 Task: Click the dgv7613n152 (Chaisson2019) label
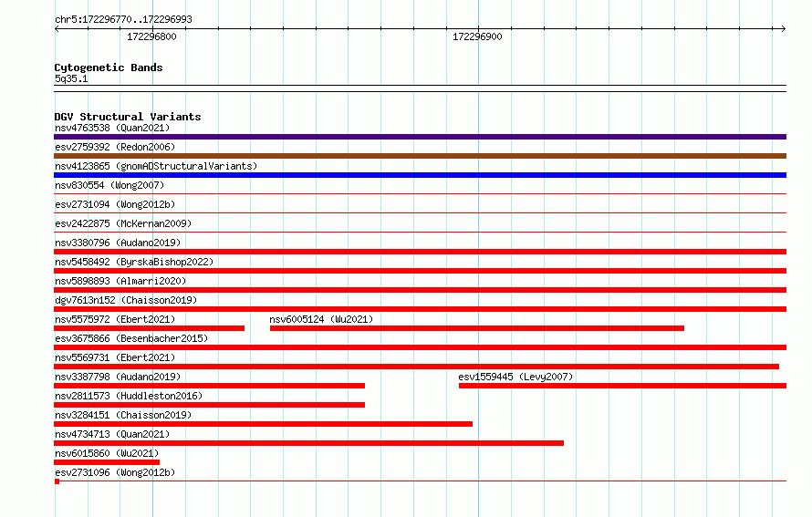point(126,300)
